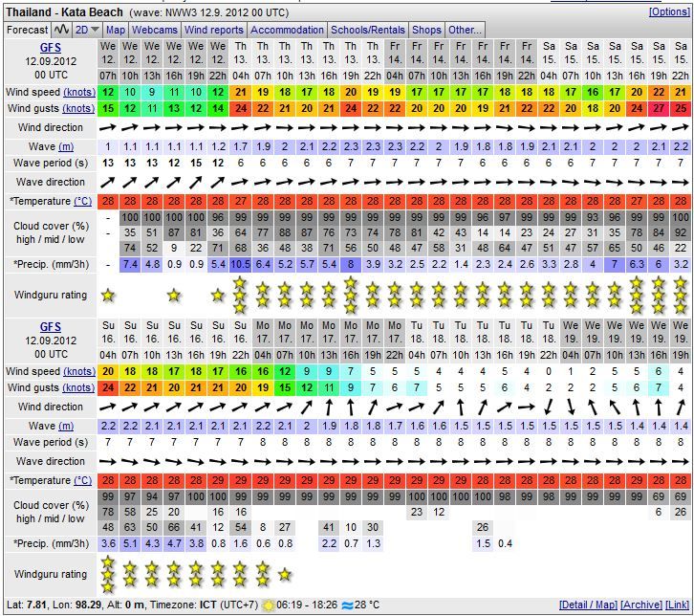Expand the Other... menu tab
This screenshot has height=616, width=694.
pyautogui.click(x=465, y=30)
